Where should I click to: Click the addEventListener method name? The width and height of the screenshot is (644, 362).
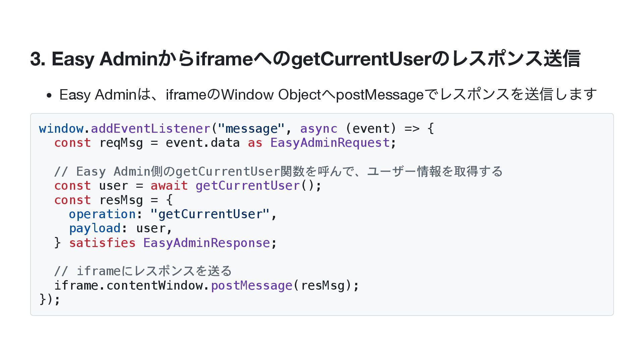click(x=151, y=129)
